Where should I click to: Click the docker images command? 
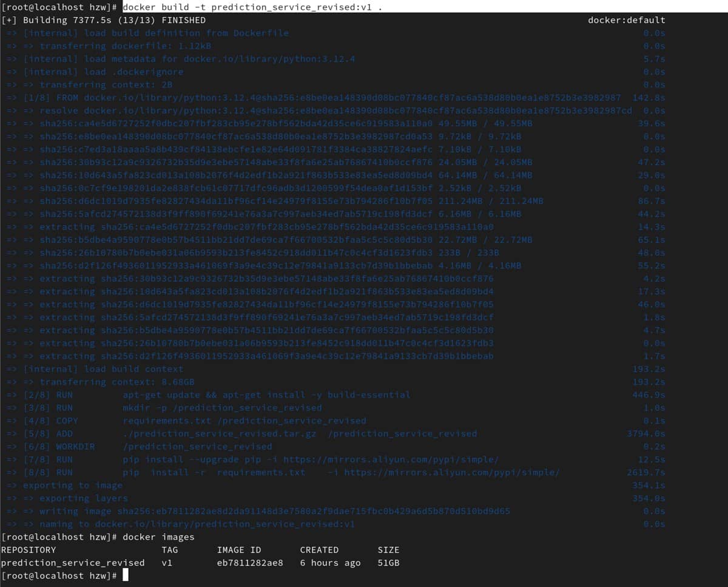158,537
